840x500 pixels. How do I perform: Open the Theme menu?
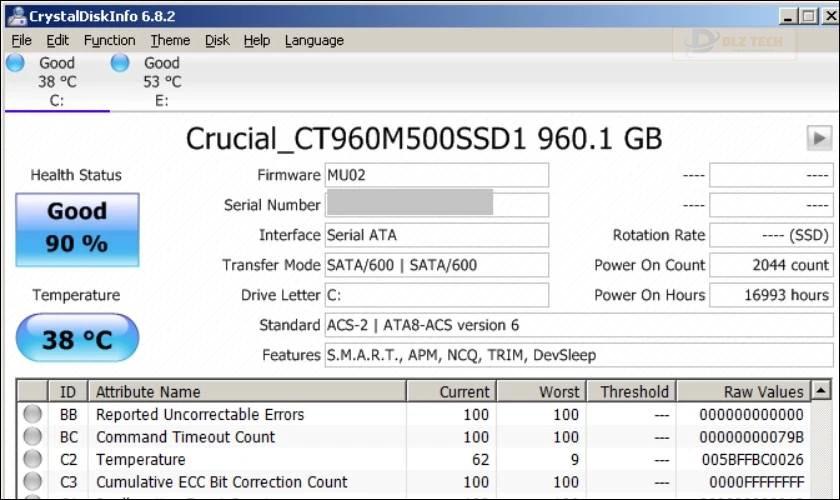[x=170, y=40]
